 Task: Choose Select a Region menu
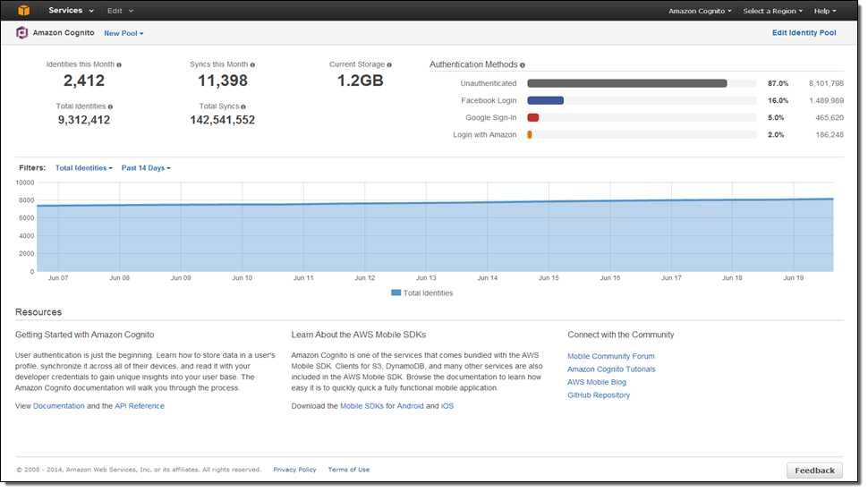(x=772, y=11)
